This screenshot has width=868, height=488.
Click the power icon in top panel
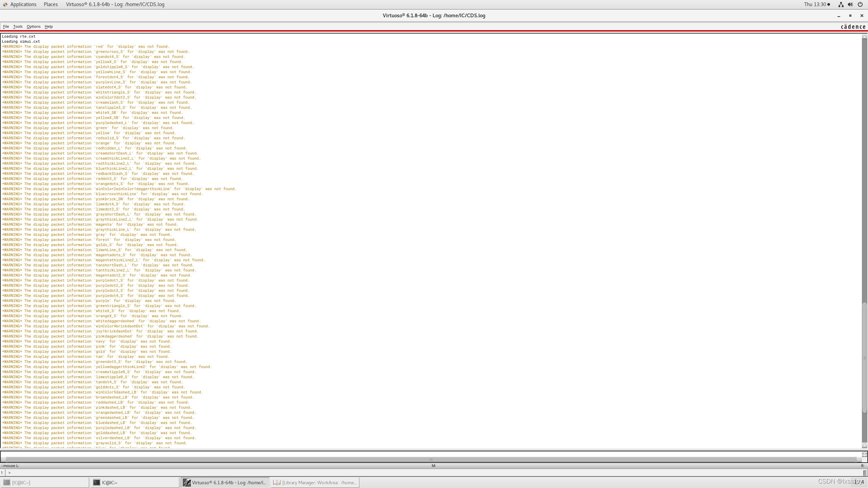pos(860,4)
